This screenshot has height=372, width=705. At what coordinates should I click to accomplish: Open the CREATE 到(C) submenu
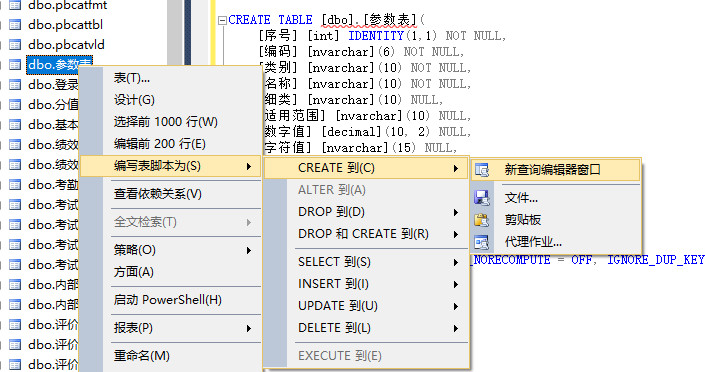point(366,168)
